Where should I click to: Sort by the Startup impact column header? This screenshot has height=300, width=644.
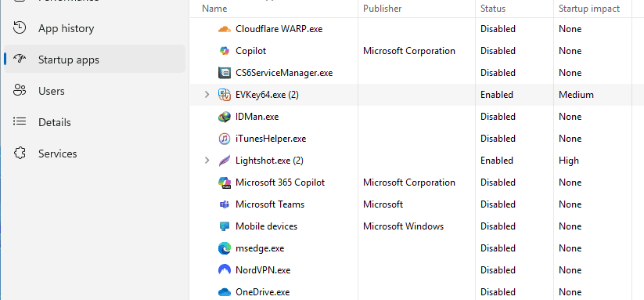(x=589, y=9)
